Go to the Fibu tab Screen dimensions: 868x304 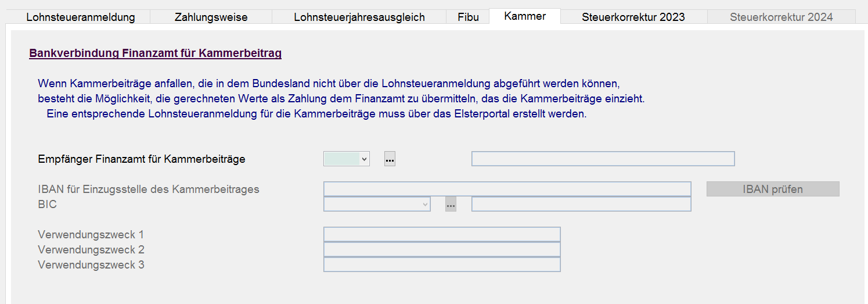point(468,17)
